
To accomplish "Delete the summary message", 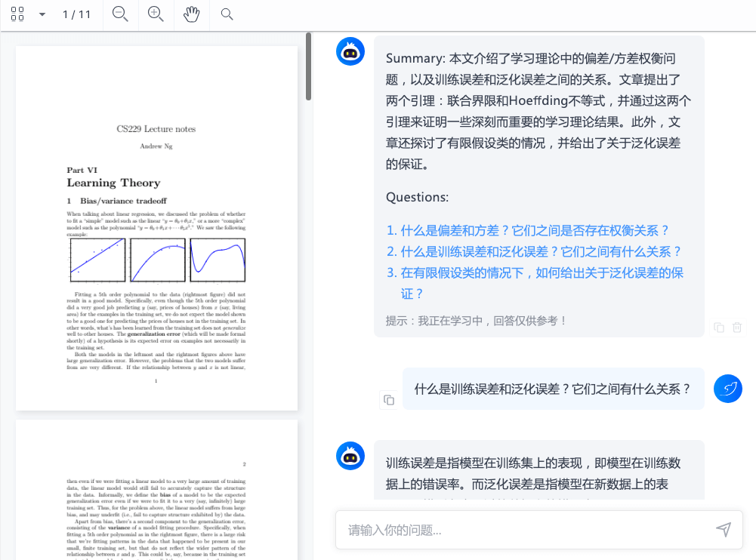I will tap(737, 328).
